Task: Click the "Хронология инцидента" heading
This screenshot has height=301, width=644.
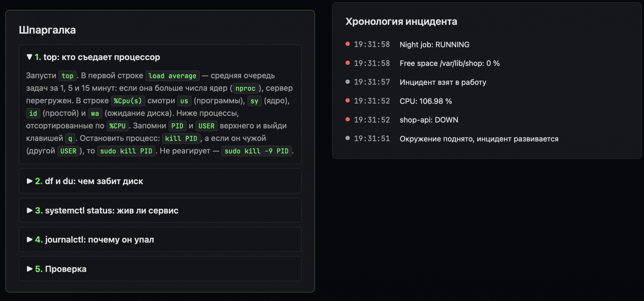Action: [401, 21]
